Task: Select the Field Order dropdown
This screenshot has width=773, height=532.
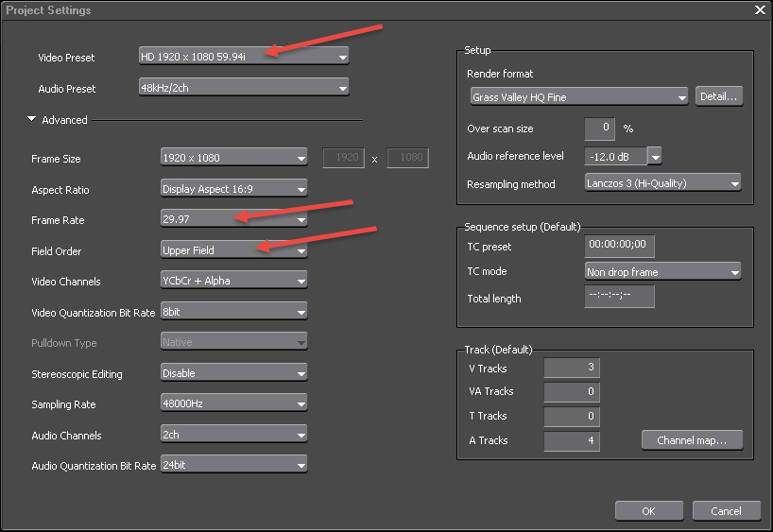Action: point(233,250)
